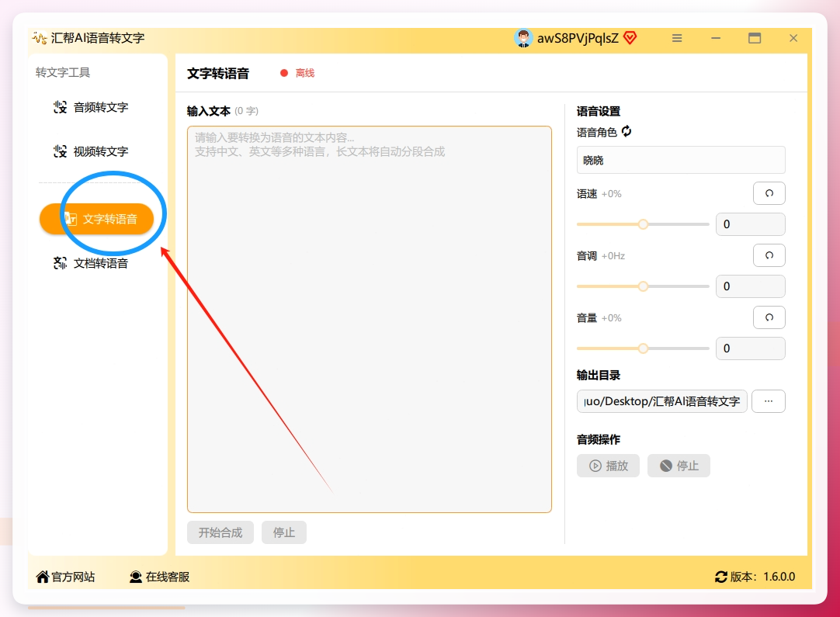Click inside the 输入文本 text area
Viewport: 840px width, 617px height.
pos(369,319)
